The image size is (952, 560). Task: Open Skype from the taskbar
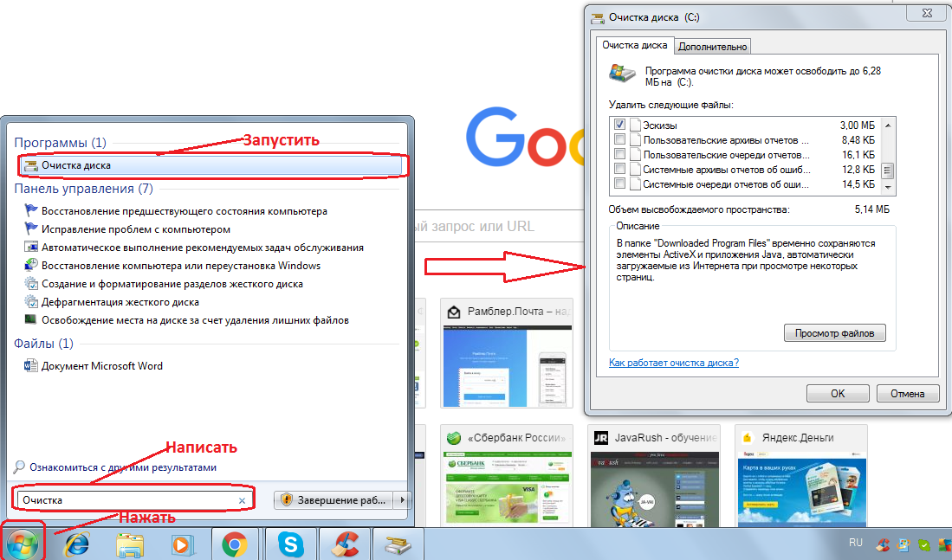[x=290, y=544]
